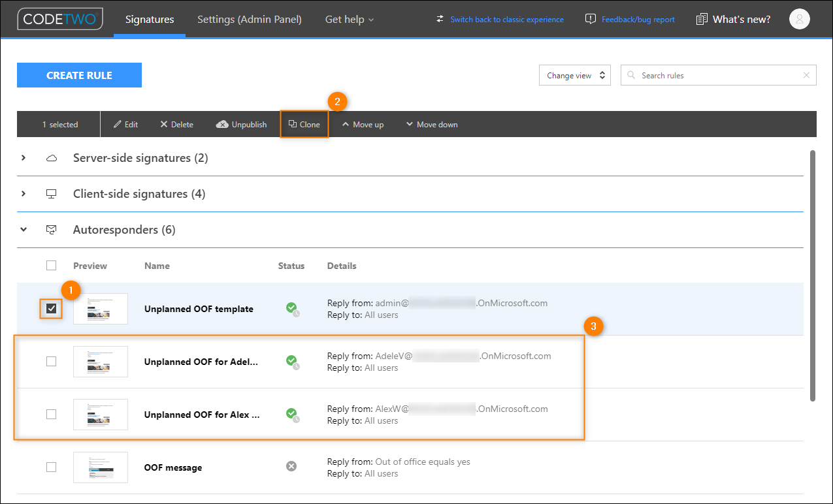Click the cloud icon beside Server-side signatures
833x504 pixels.
click(51, 158)
